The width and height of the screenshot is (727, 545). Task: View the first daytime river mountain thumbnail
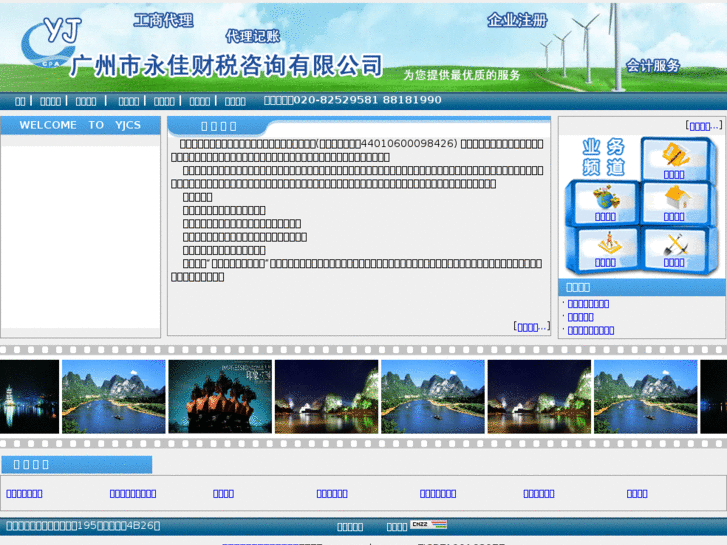(114, 397)
